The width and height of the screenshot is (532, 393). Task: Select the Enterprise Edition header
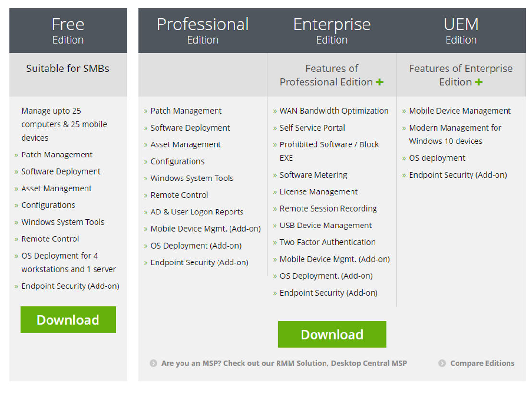[332, 31]
